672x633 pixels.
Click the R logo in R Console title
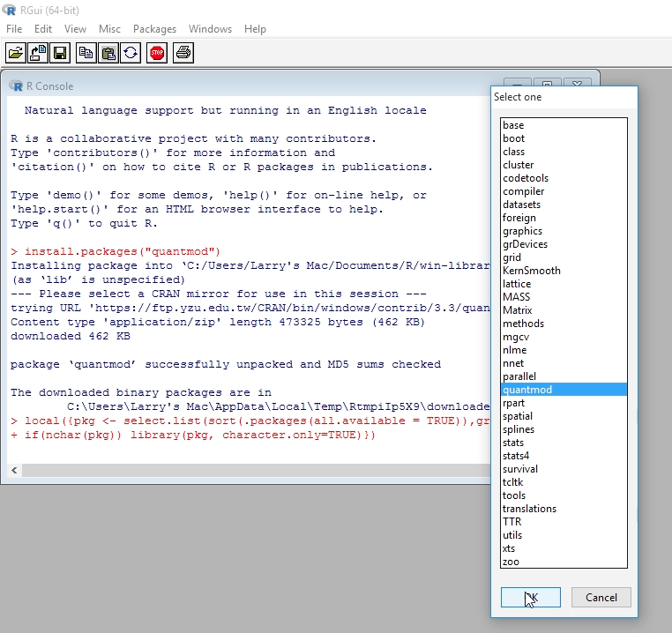[x=16, y=86]
